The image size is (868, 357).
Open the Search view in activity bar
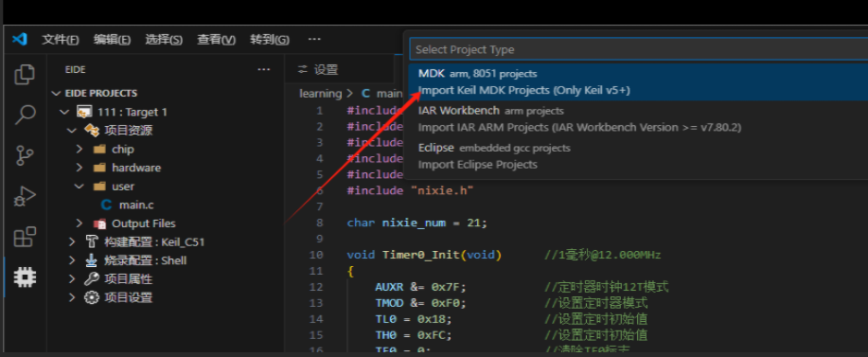(x=25, y=115)
